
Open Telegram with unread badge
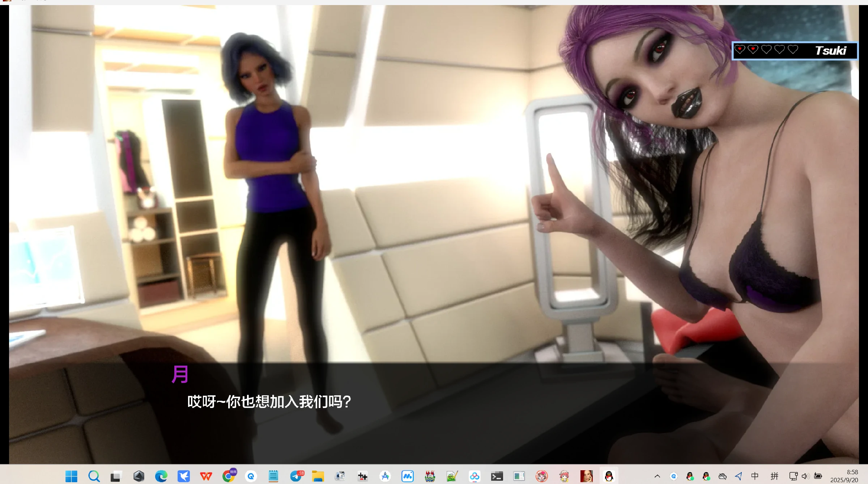coord(296,476)
